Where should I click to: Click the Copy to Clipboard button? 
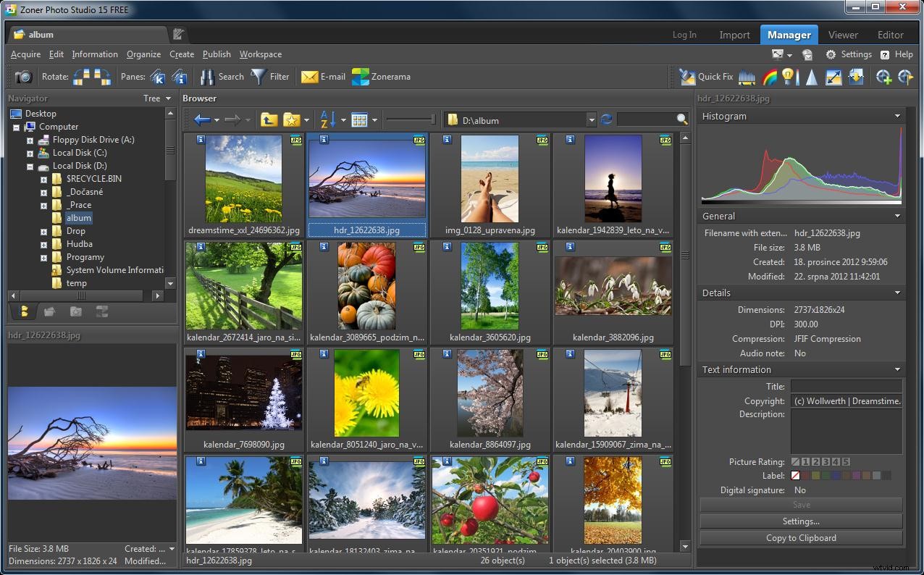[x=801, y=538]
